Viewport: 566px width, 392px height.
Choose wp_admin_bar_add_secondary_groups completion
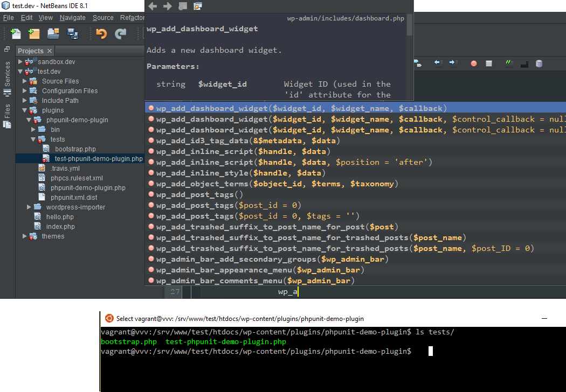355,260
